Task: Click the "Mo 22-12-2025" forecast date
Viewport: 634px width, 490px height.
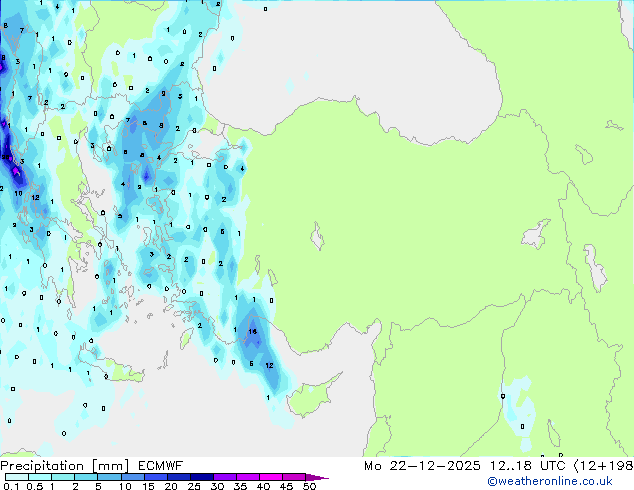Action: coord(422,466)
